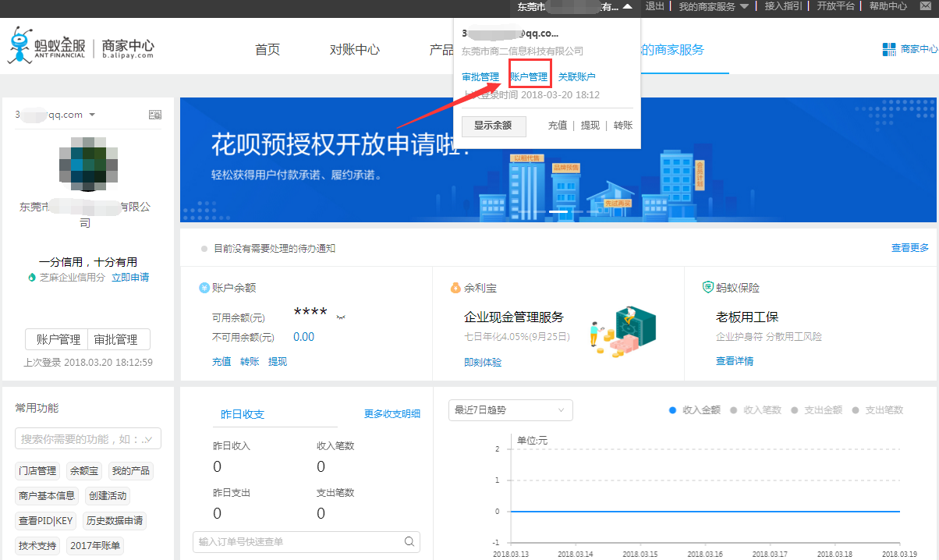Click the Ant Financial logo
This screenshot has width=939, height=560.
click(47, 47)
